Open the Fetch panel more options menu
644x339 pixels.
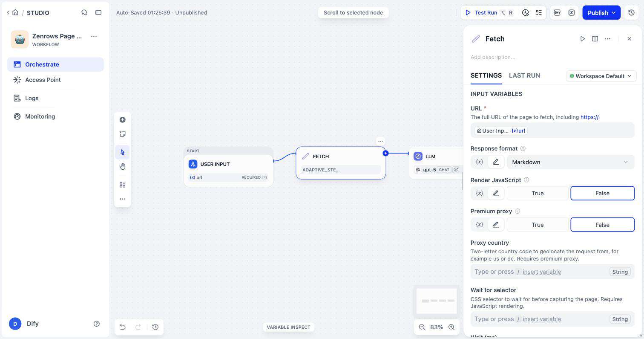tap(608, 39)
